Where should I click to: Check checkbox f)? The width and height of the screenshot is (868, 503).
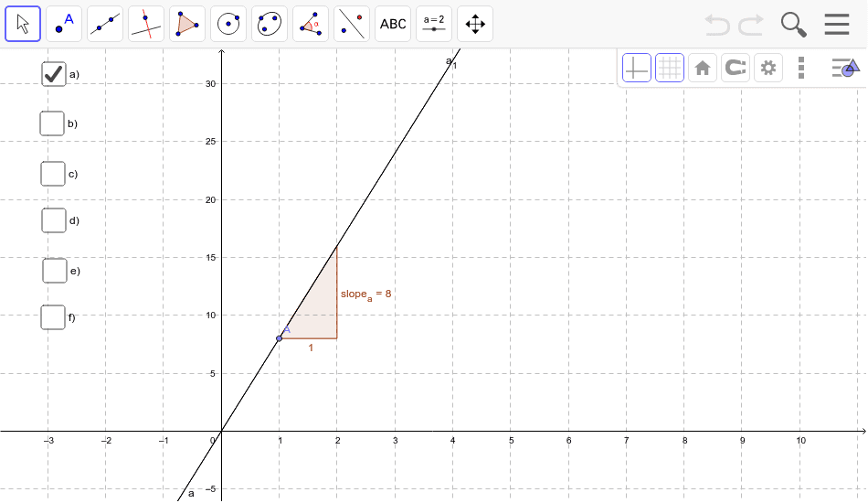[53, 317]
